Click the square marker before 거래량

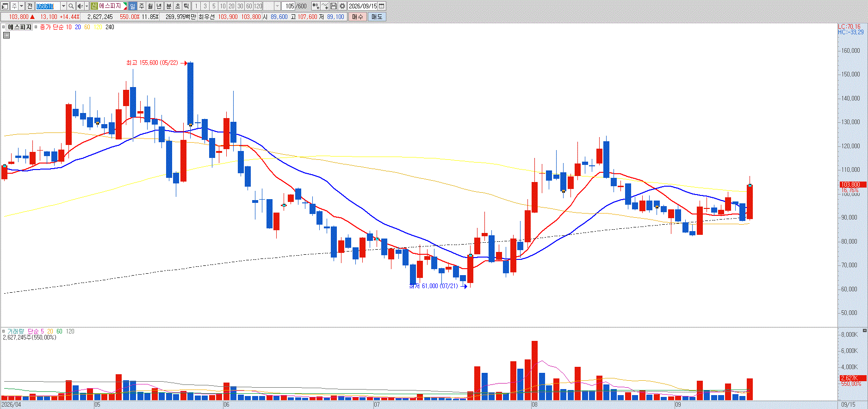(4, 331)
